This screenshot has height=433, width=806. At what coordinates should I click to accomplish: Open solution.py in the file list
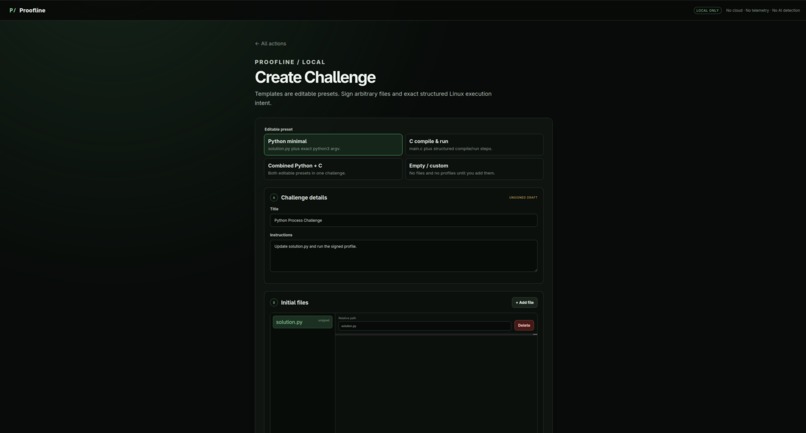pyautogui.click(x=302, y=322)
